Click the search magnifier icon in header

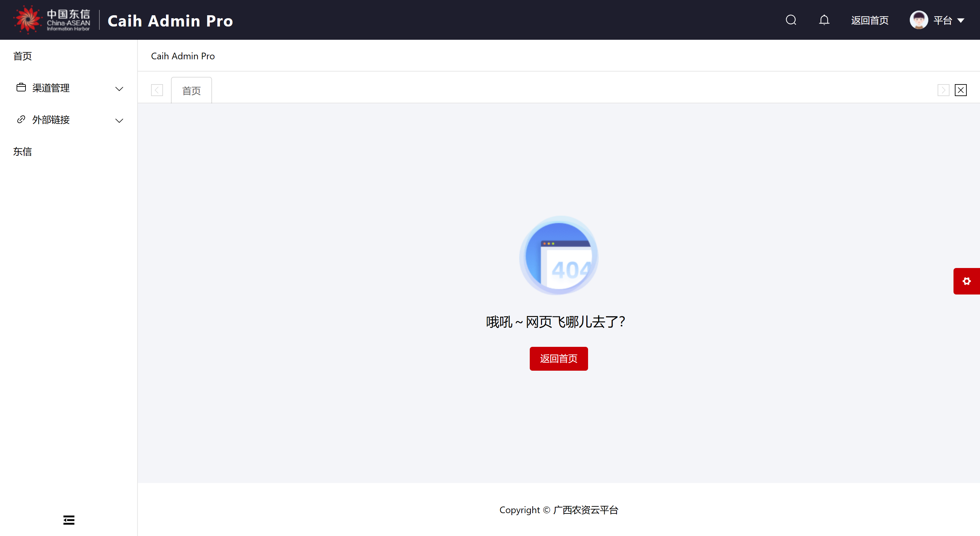791,20
